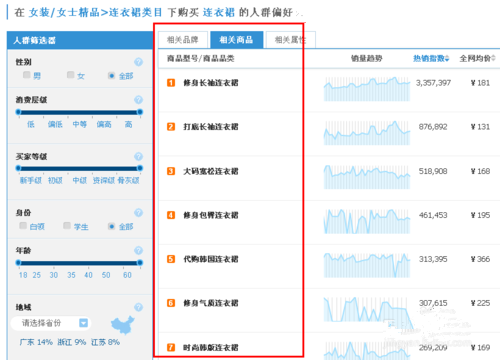Select 全部 radio under 性别
Screen dimensions: 500x360
pos(112,76)
